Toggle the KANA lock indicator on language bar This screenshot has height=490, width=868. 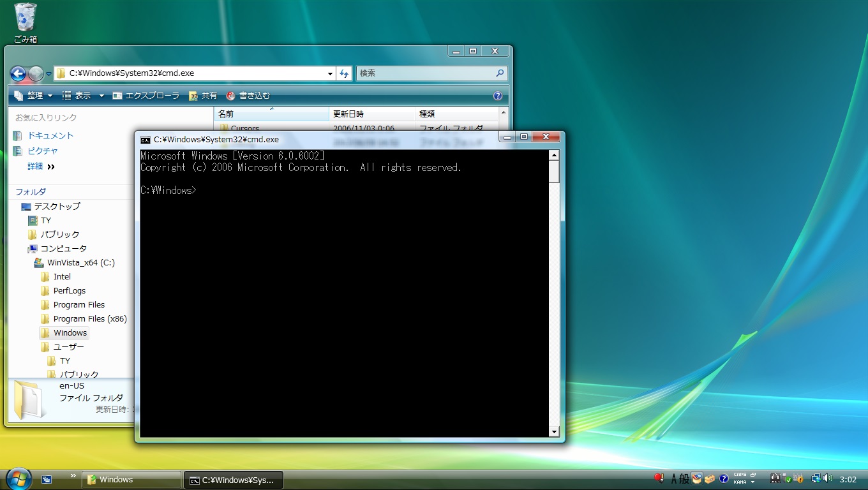coord(740,482)
